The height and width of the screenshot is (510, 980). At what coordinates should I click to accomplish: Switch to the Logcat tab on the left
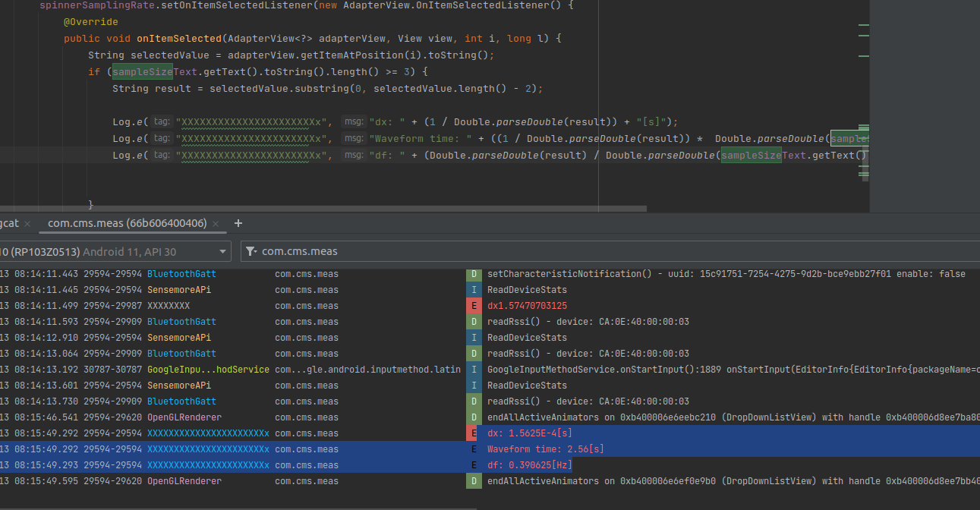point(8,223)
